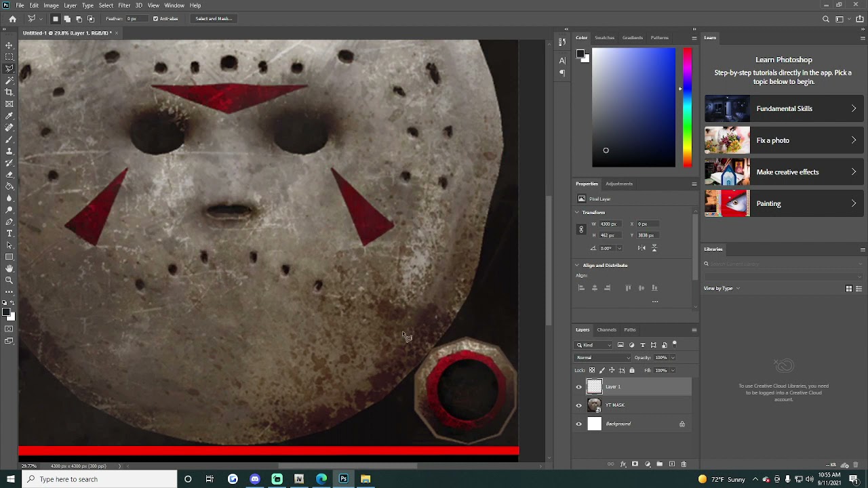This screenshot has height=488, width=868.
Task: Switch to the Channels tab
Action: tap(606, 330)
